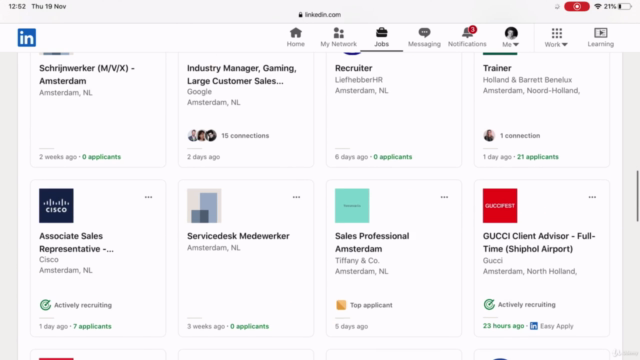
Task: Click the 15 connections text
Action: pos(245,136)
